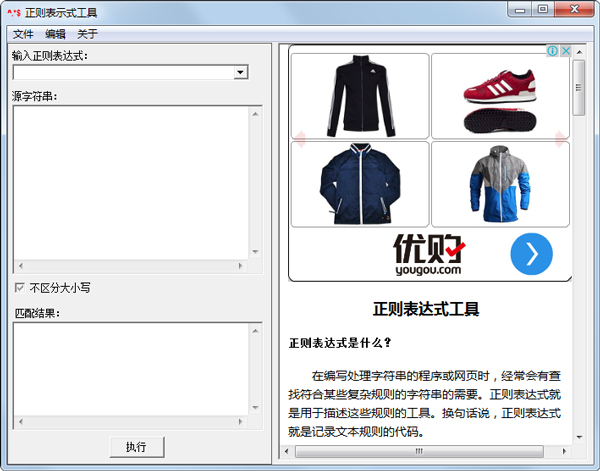This screenshot has height=471, width=600.
Task: Expand the regex expression dropdown arrow
Action: (x=240, y=72)
